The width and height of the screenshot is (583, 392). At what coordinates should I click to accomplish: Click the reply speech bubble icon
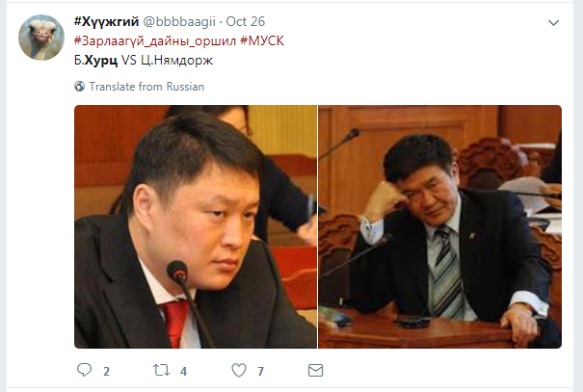tap(84, 370)
